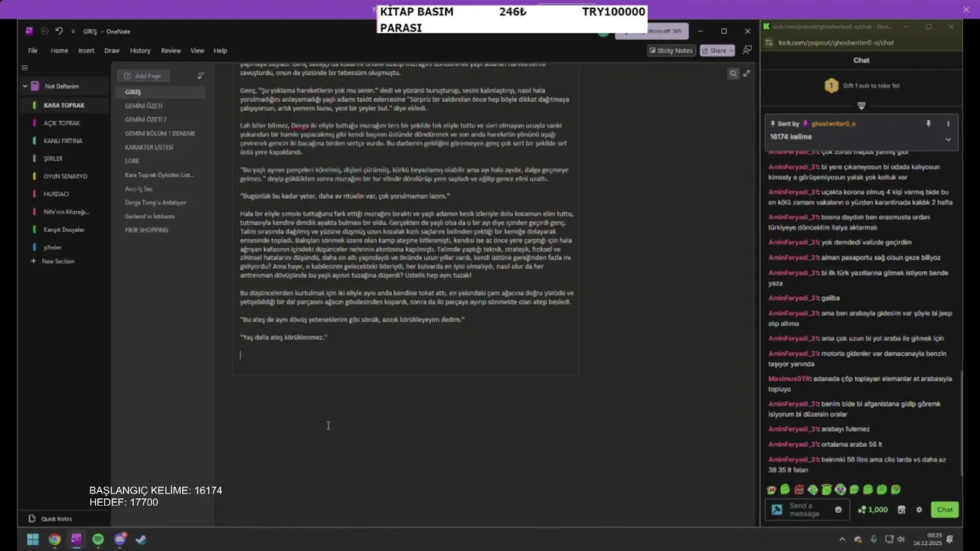The width and height of the screenshot is (980, 551).
Task: Open the Kick chat shop icon
Action: [901, 510]
